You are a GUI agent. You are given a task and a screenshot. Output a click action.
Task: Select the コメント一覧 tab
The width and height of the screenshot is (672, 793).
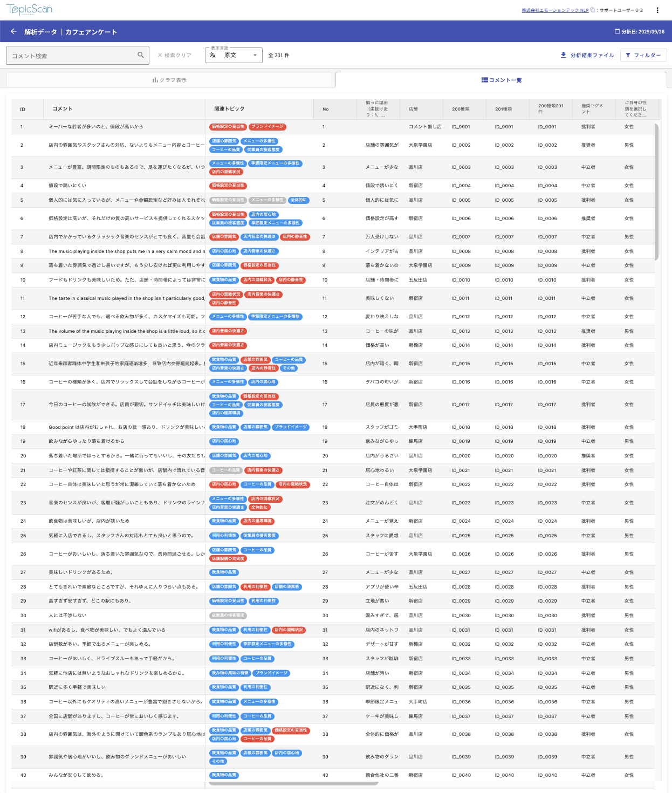click(x=501, y=80)
